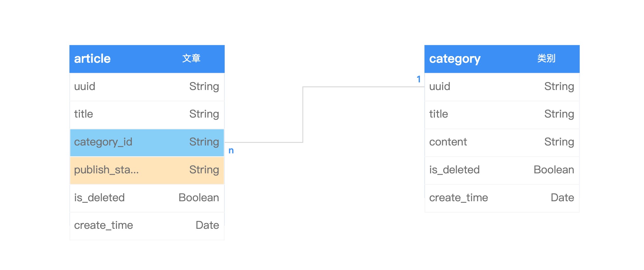Select the relationship connector line between tables
Screen dimensions: 644x270
pos(303,114)
